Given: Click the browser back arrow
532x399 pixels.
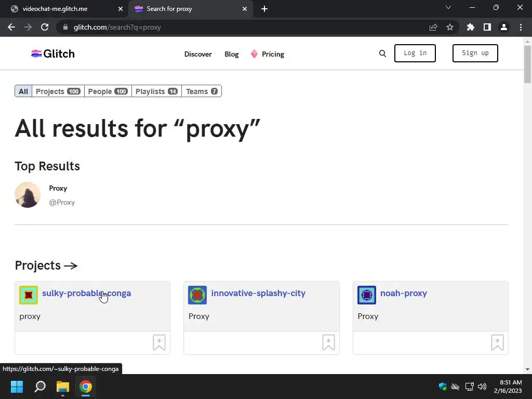Looking at the screenshot, I should [x=11, y=27].
